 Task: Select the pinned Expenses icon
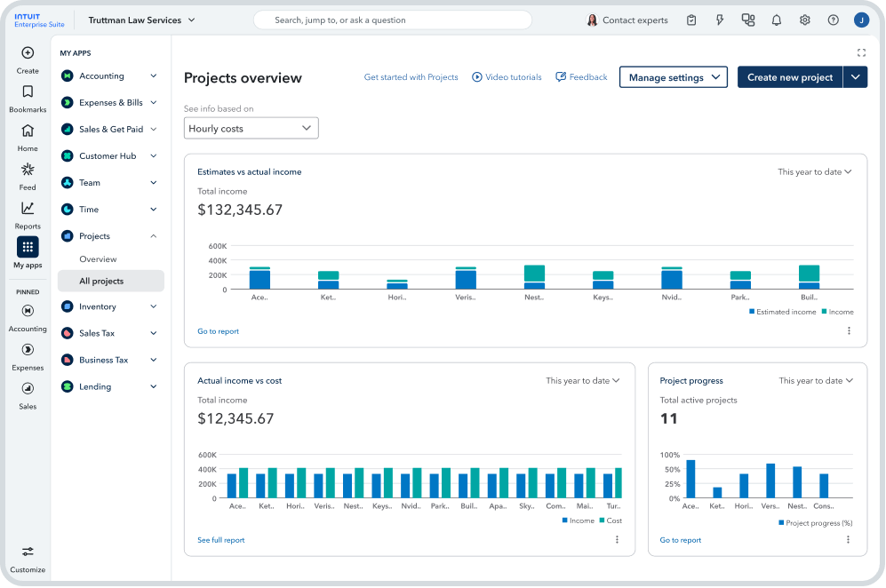point(28,350)
